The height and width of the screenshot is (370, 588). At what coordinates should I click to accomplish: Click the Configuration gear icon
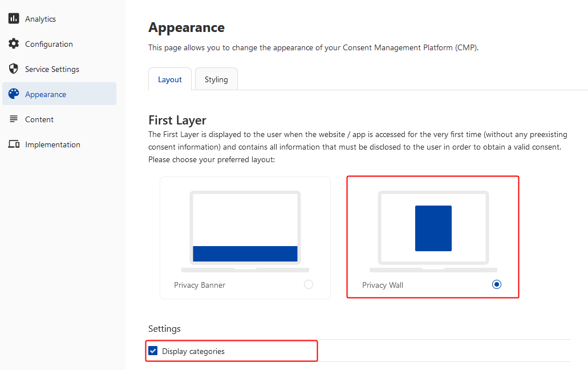click(x=14, y=43)
